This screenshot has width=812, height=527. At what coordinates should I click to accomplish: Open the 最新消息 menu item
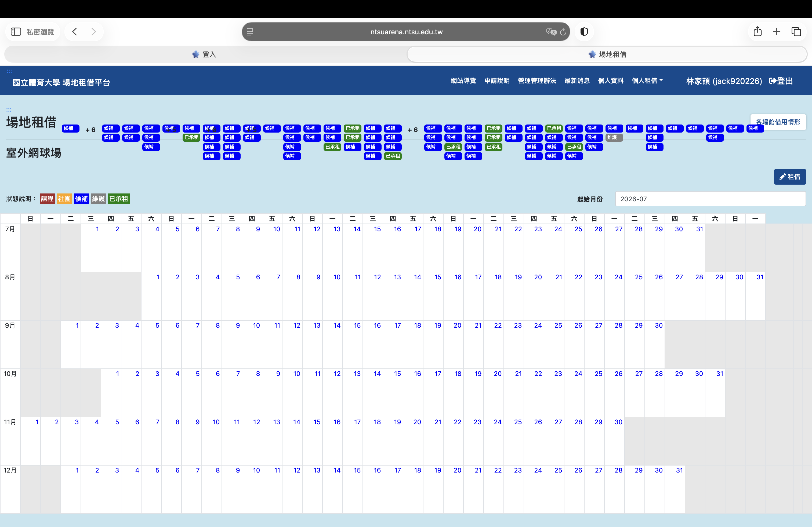577,81
